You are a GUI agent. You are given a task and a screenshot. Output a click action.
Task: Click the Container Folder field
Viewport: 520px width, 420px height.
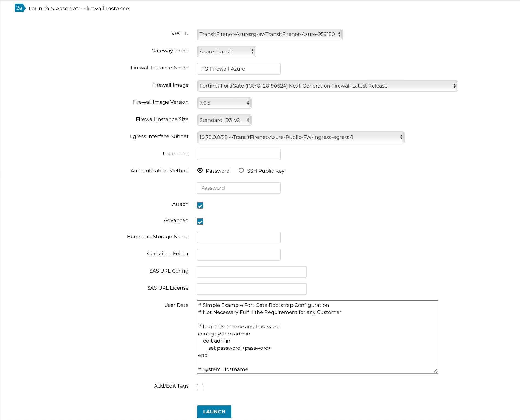pyautogui.click(x=238, y=254)
